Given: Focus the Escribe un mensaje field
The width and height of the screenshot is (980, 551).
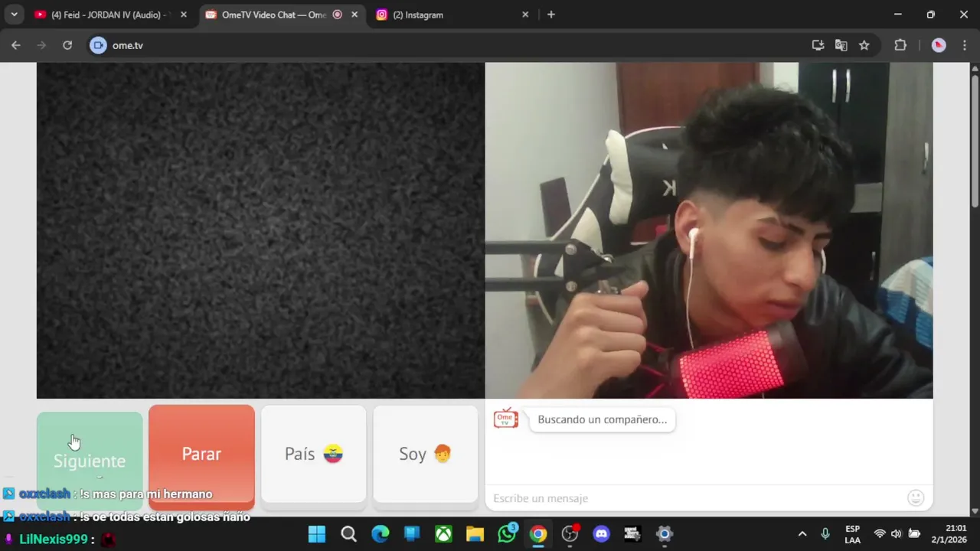Looking at the screenshot, I should click(695, 498).
